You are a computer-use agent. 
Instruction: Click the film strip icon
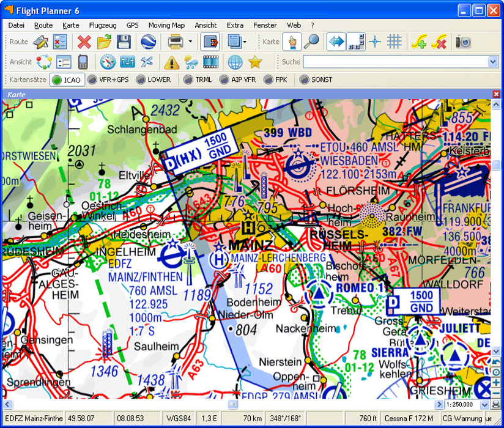(210, 62)
